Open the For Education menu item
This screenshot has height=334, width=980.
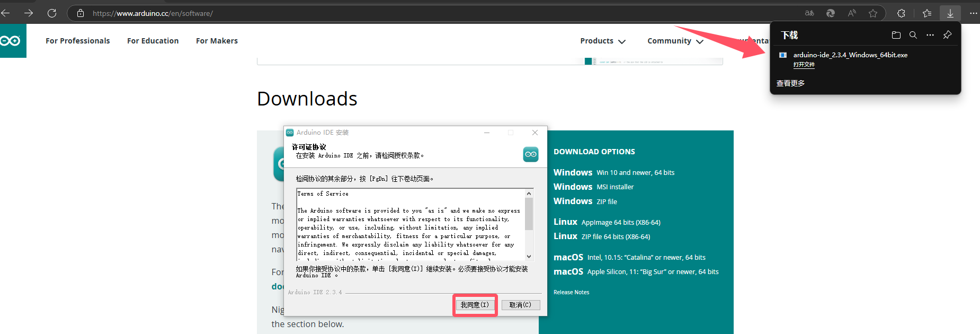coord(153,41)
